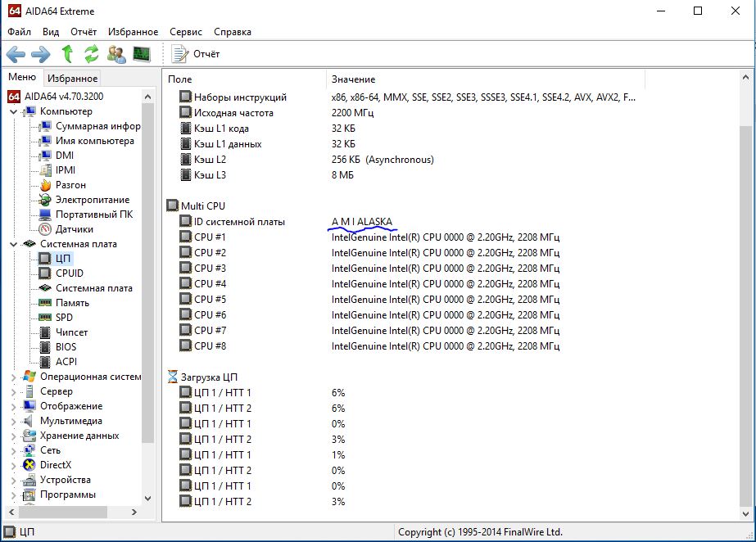
Task: Open the Системная плата child item icon
Action: (x=45, y=288)
